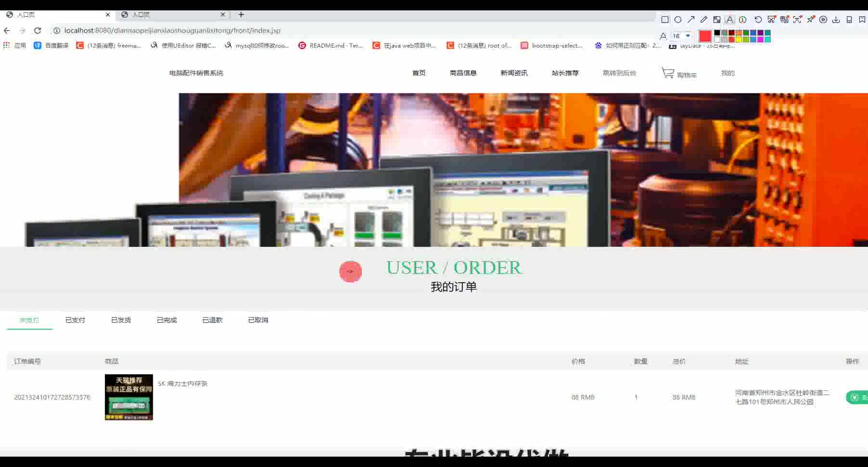Go forward in browser
The height and width of the screenshot is (467, 868).
(22, 30)
